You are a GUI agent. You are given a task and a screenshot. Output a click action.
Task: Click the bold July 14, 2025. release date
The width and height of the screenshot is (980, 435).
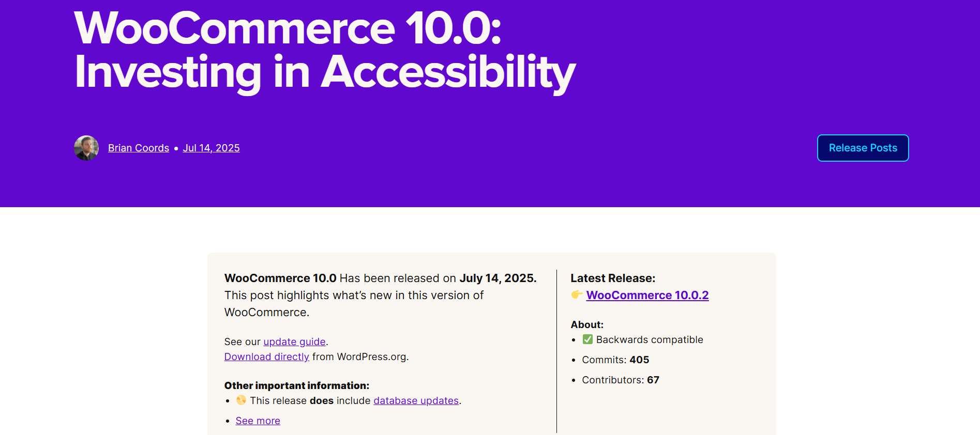498,278
